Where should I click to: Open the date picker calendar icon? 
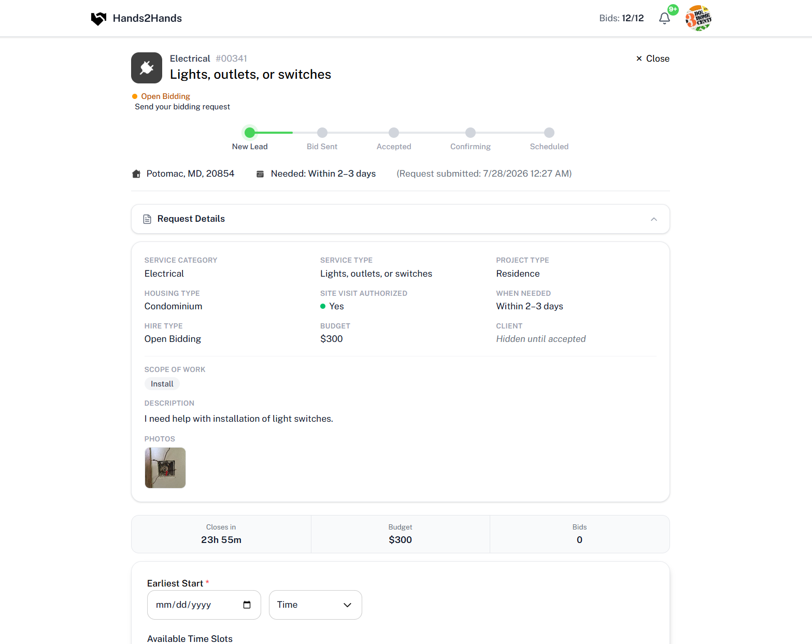pos(247,605)
